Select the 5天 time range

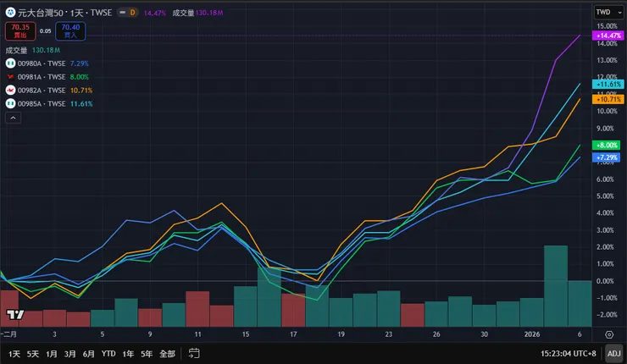click(33, 354)
